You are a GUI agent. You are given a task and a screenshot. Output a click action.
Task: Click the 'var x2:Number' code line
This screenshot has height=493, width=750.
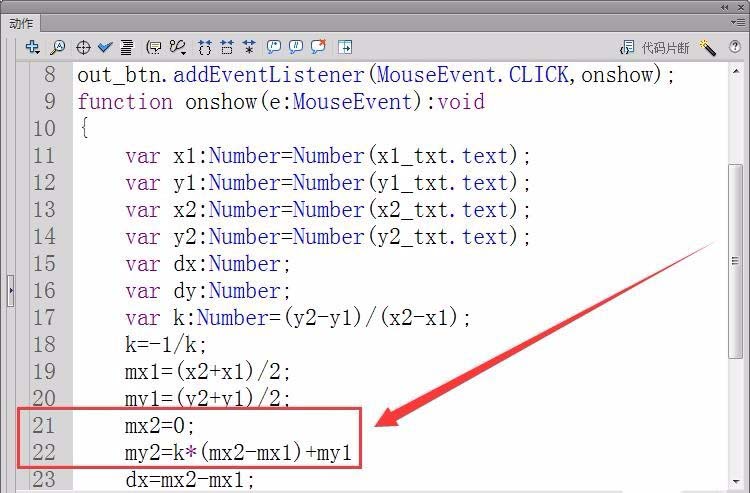point(328,210)
